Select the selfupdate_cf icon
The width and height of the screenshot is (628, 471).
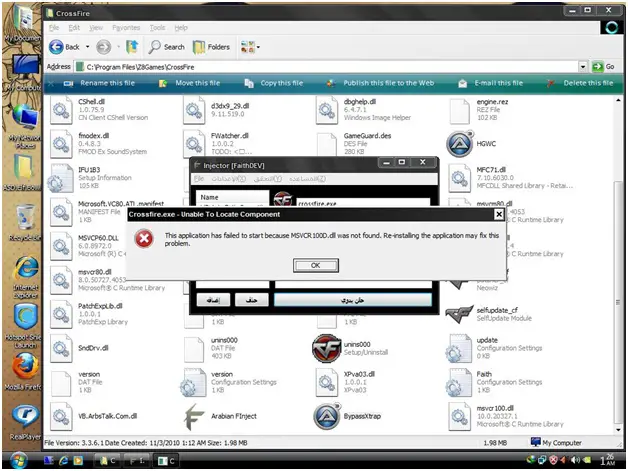[459, 314]
